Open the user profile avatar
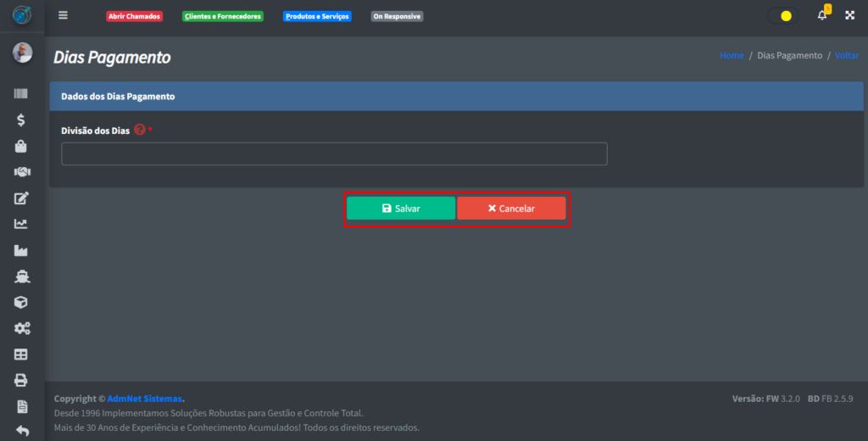The image size is (868, 441). coord(22,53)
